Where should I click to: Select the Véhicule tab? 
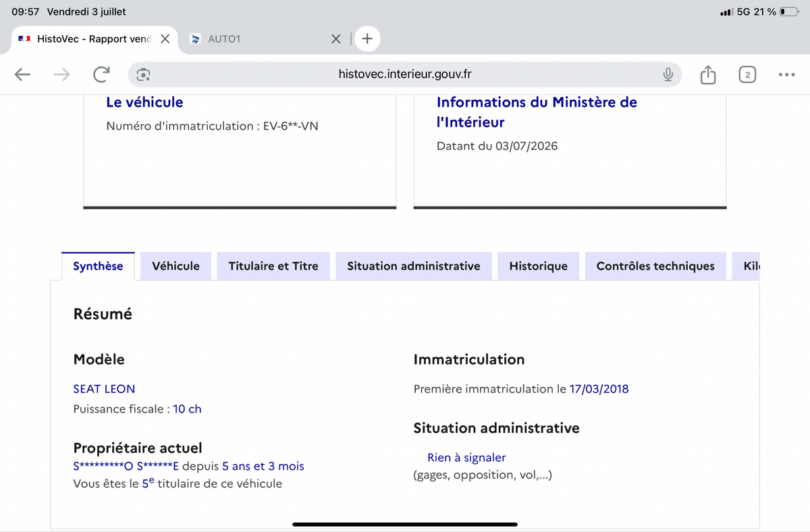click(x=176, y=266)
